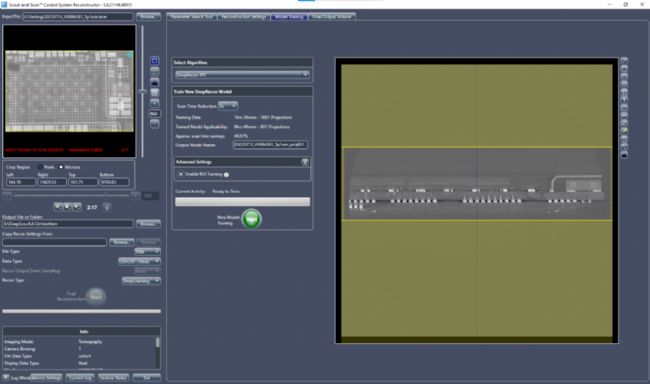Switch to the Final Output Volume tab
The height and width of the screenshot is (384, 650).
coord(332,17)
